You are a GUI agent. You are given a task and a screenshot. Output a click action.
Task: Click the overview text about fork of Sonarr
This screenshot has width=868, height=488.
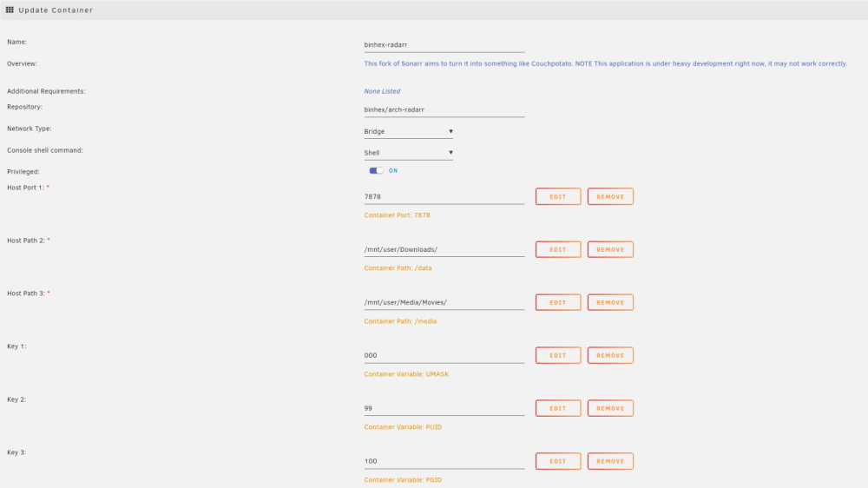click(606, 63)
